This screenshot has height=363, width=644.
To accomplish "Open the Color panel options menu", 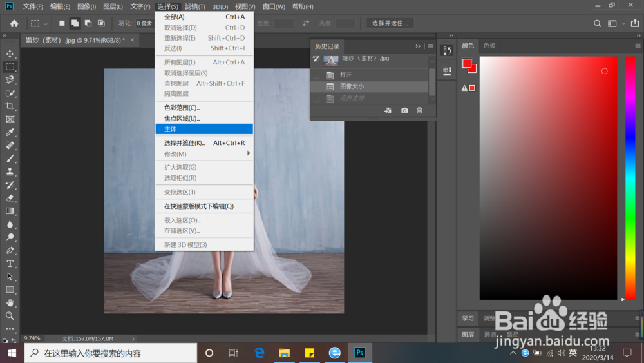I will (638, 46).
